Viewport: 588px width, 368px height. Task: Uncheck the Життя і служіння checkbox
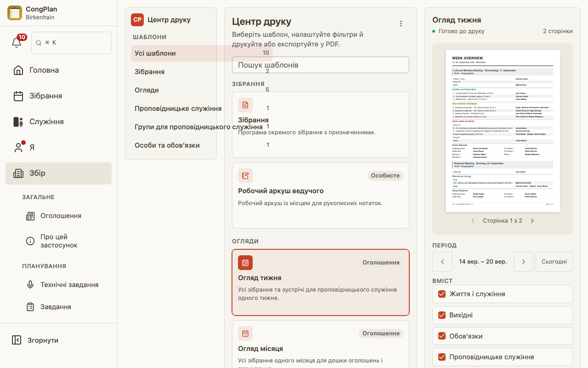click(442, 294)
